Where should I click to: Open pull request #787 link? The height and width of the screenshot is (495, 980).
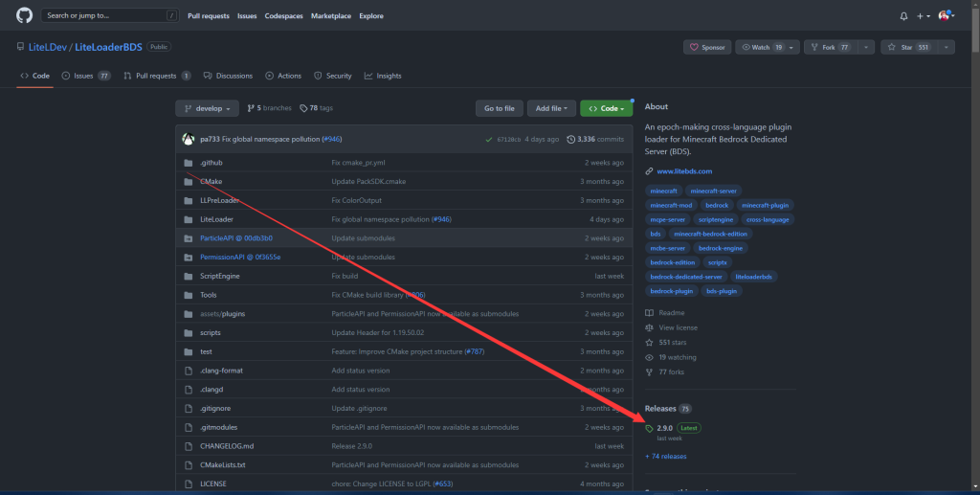(x=475, y=352)
